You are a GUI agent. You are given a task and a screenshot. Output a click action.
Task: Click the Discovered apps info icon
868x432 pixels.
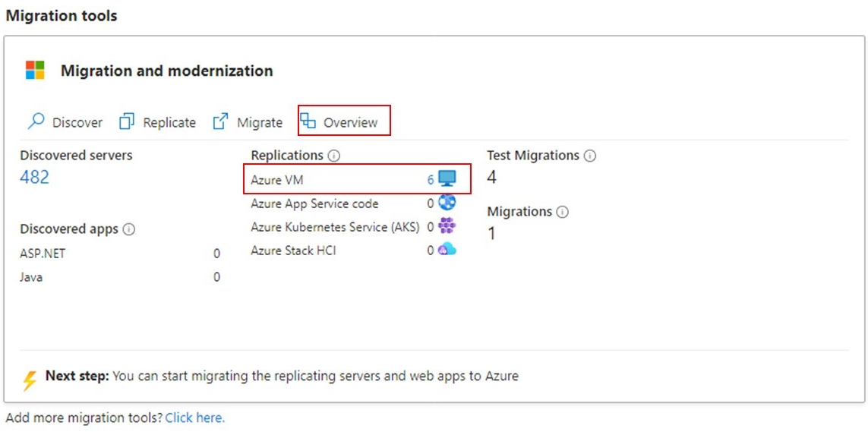pos(129,229)
